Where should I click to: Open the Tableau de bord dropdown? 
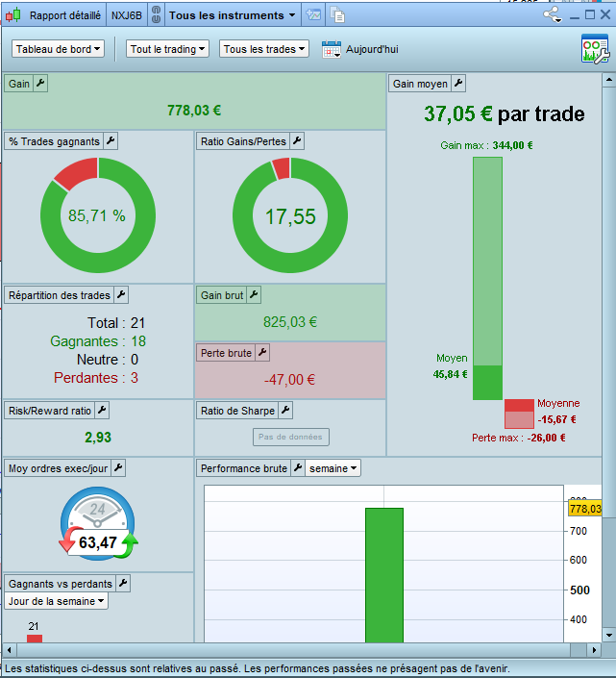[58, 49]
